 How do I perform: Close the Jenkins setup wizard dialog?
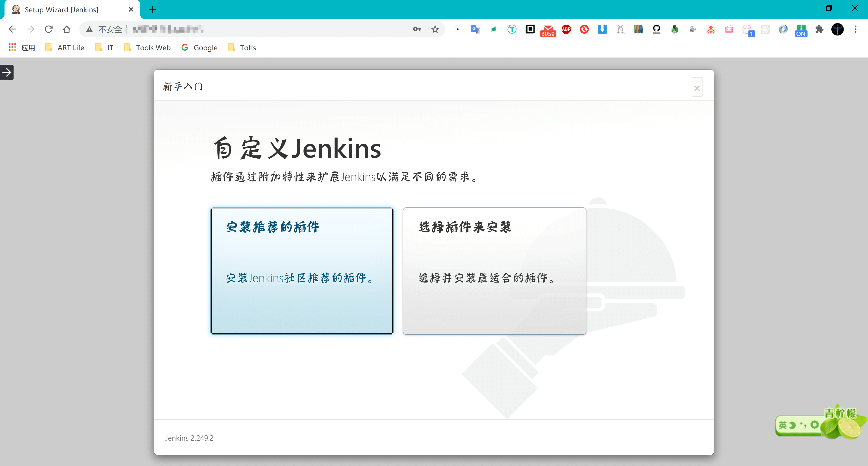(697, 88)
